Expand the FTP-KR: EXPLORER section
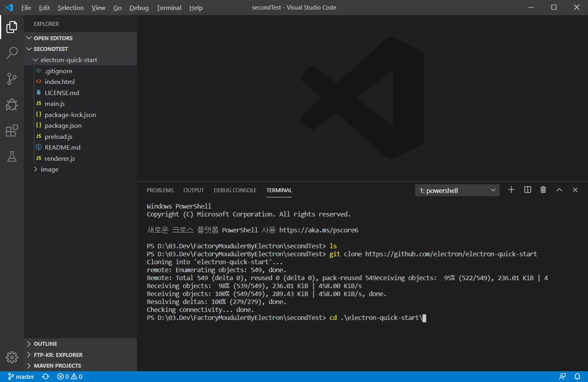The image size is (588, 382). [80, 355]
